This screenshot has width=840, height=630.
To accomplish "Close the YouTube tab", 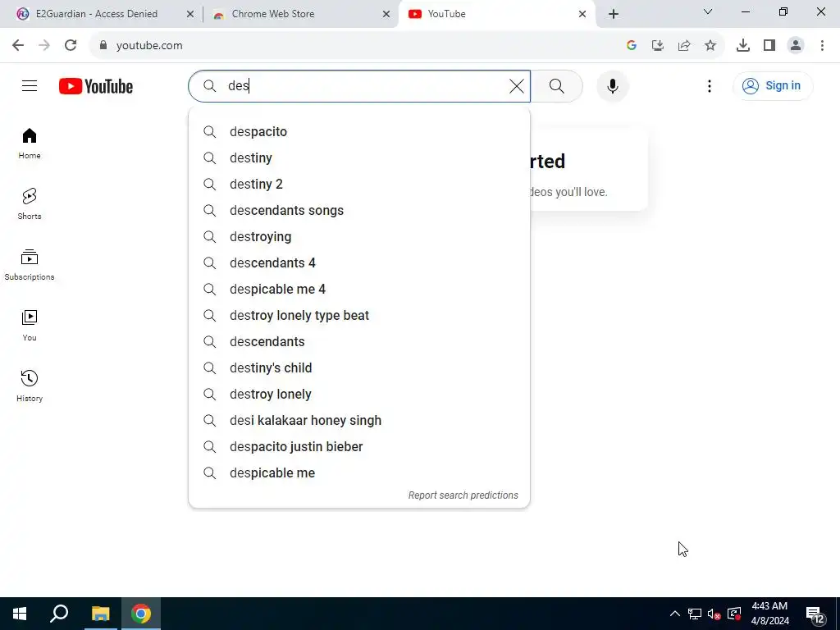I will pos(582,15).
